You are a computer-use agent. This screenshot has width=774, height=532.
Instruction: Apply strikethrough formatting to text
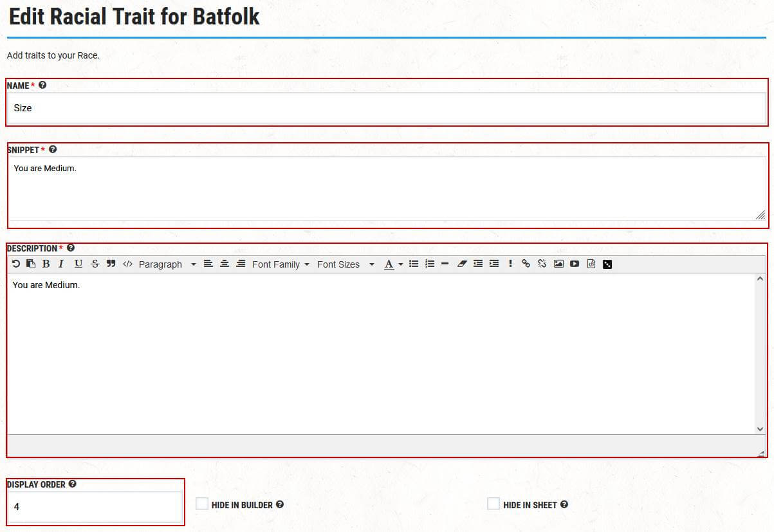95,264
